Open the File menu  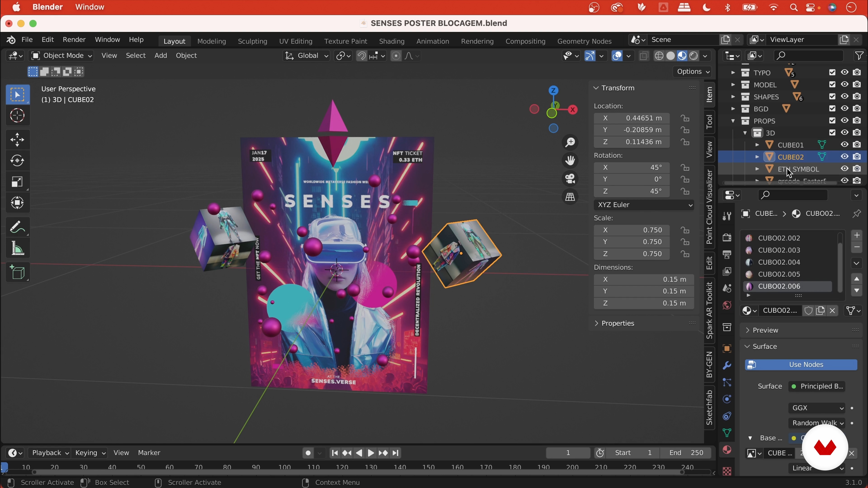point(27,40)
